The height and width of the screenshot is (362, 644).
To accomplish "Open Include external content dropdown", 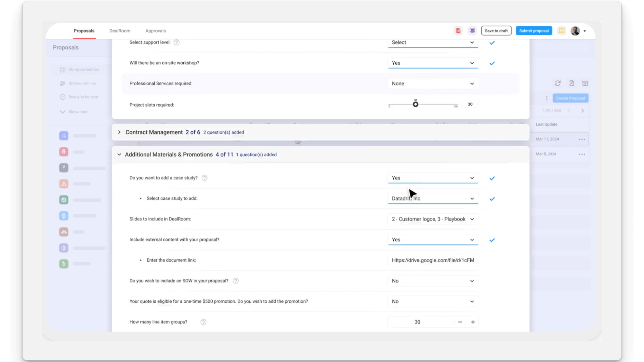I will [433, 240].
